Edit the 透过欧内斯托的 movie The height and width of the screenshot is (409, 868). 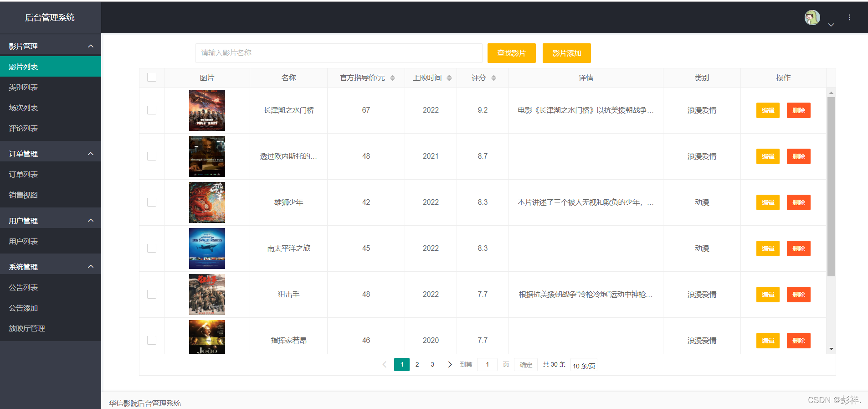[x=768, y=156]
